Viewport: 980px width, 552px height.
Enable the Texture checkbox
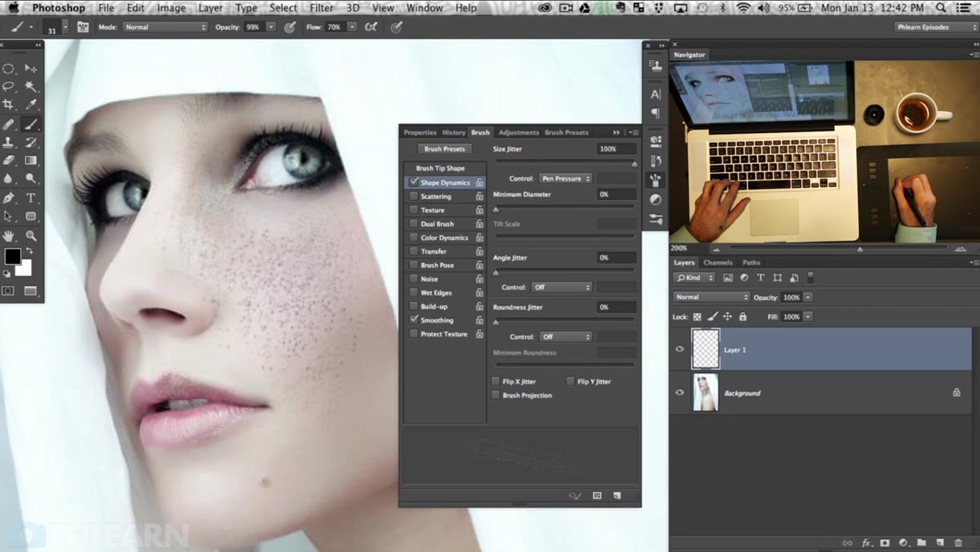(x=414, y=210)
